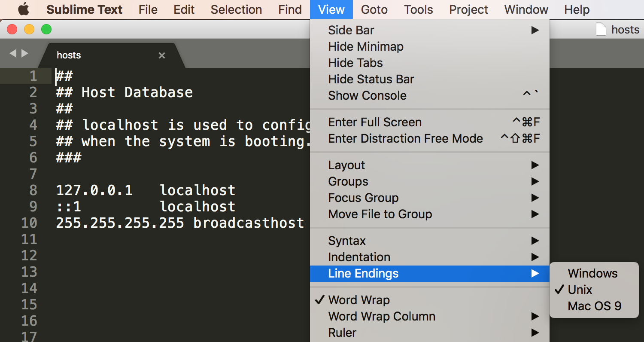
Task: Click the '255.255.255.255' address text
Action: pyautogui.click(x=120, y=223)
